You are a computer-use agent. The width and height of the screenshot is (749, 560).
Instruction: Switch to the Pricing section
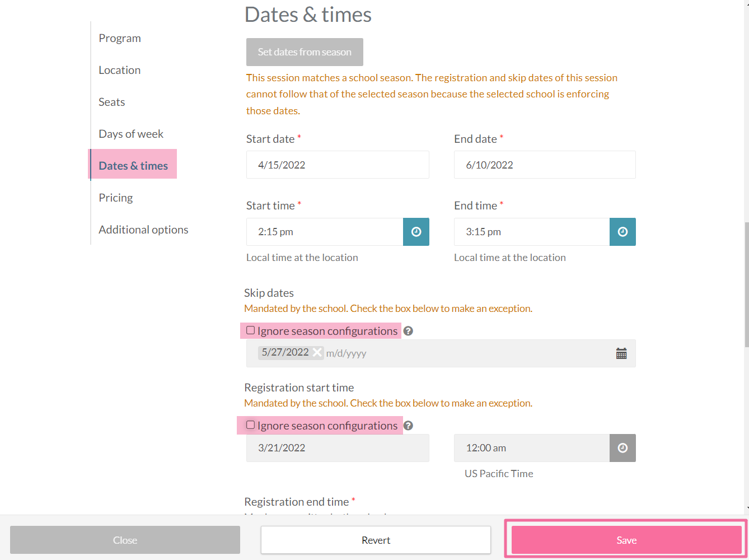click(x=116, y=198)
